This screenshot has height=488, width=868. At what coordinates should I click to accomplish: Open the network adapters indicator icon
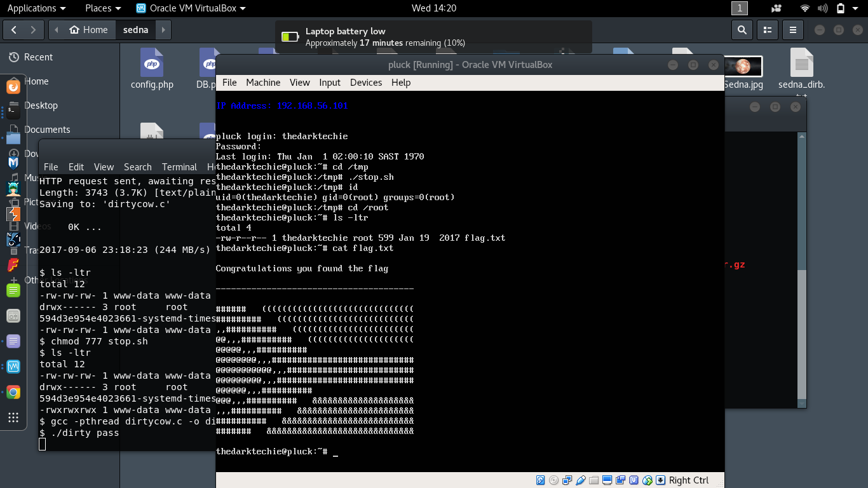tap(567, 480)
